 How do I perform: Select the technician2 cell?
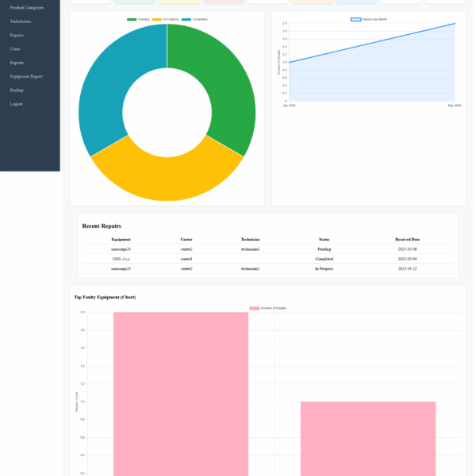[x=251, y=269]
